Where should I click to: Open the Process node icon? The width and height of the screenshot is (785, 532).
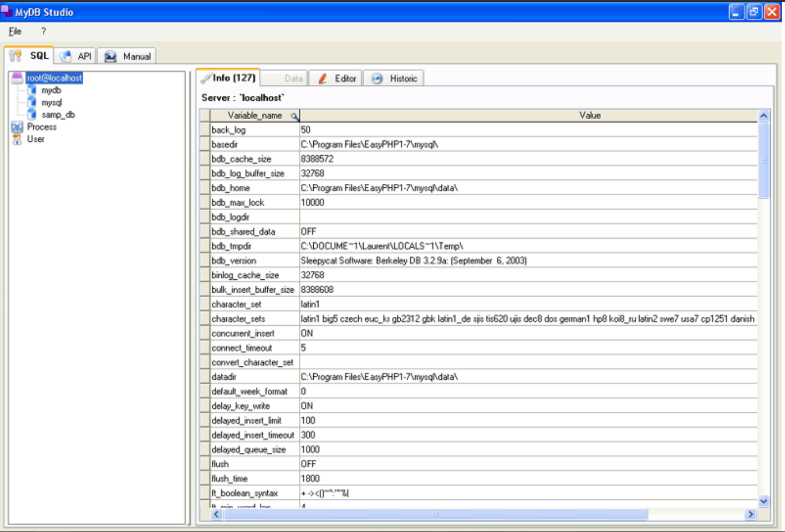coord(17,127)
